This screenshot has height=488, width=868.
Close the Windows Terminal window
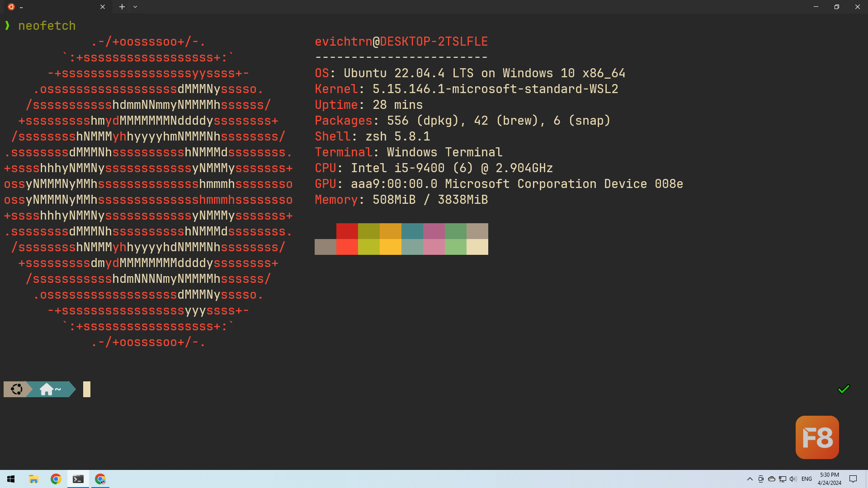pyautogui.click(x=858, y=7)
